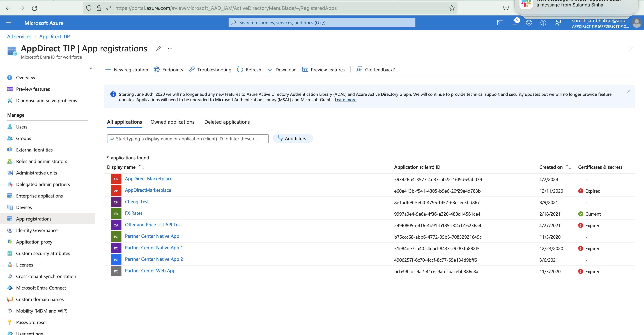Open FX Rates app
Image resolution: width=644 pixels, height=335 pixels.
tap(134, 213)
